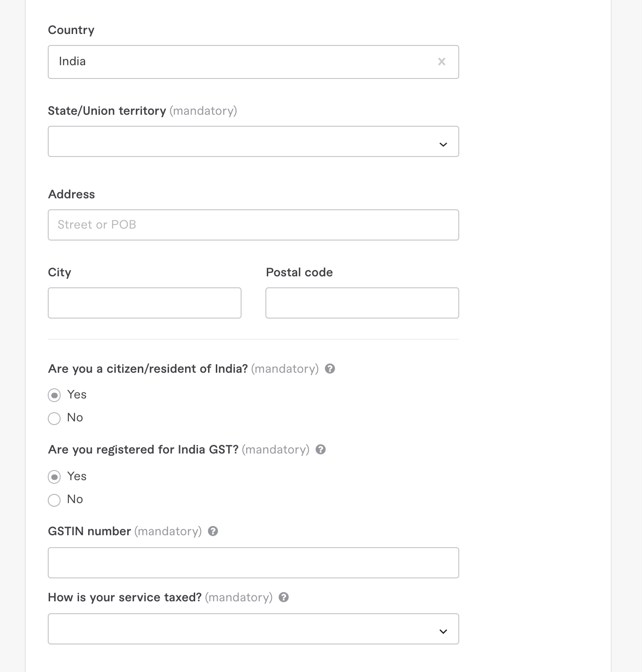Clear the India country selection

[442, 62]
